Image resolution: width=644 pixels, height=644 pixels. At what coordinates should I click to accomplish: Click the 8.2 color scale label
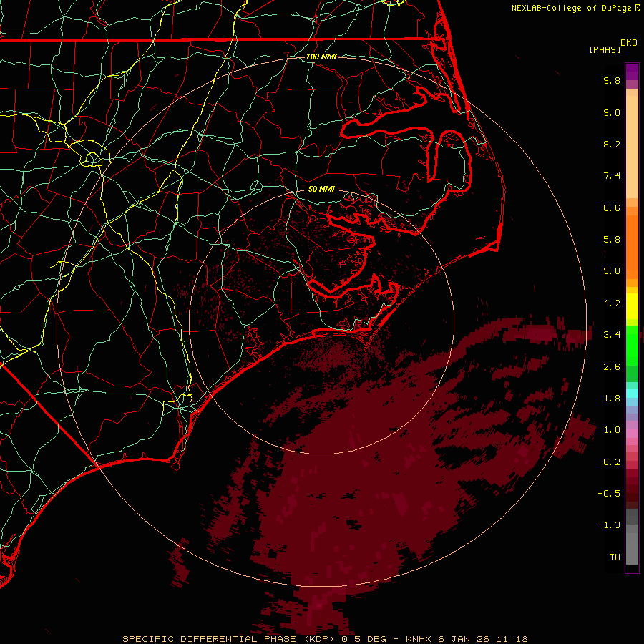point(612,144)
